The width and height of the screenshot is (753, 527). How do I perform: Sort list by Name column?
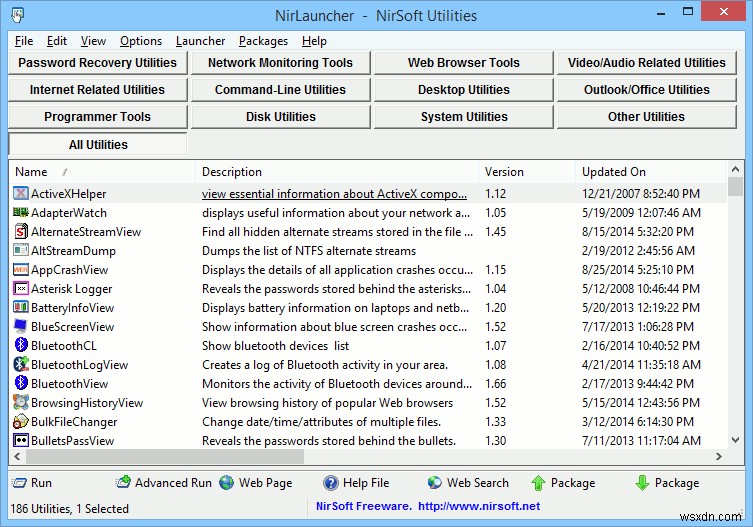coord(102,172)
